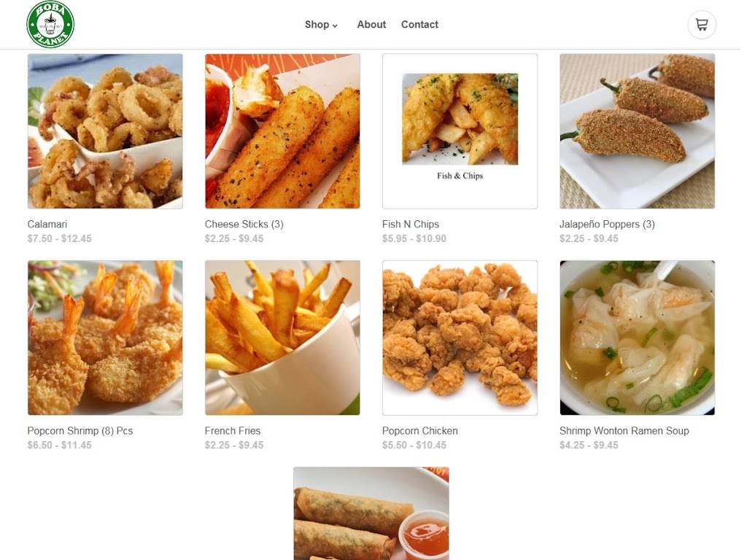Open the Shrimp Wonton Ramen Soup image
Screen dimensions: 747x560
(x=637, y=338)
